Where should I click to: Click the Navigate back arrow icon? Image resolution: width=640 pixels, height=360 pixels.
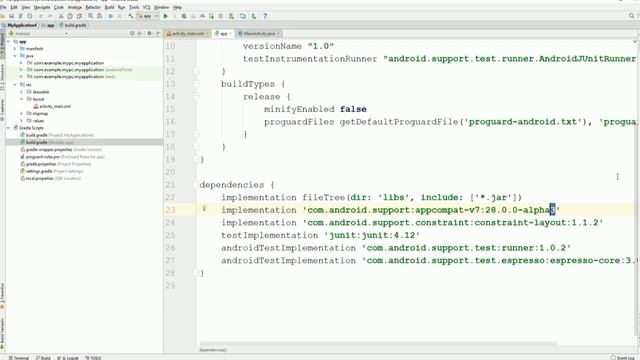111,16
